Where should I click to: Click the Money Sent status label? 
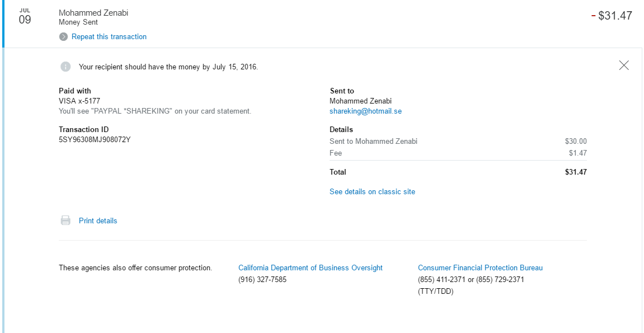(x=78, y=23)
